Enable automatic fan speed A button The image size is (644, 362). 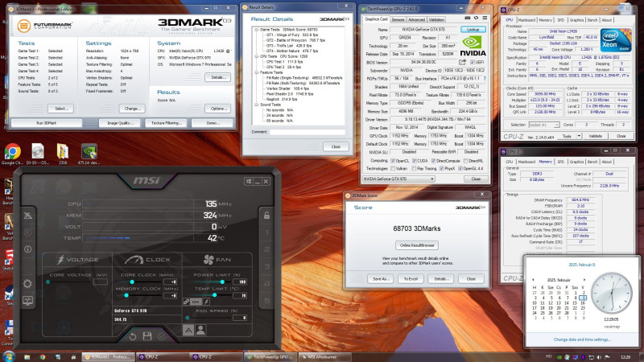coord(188,330)
